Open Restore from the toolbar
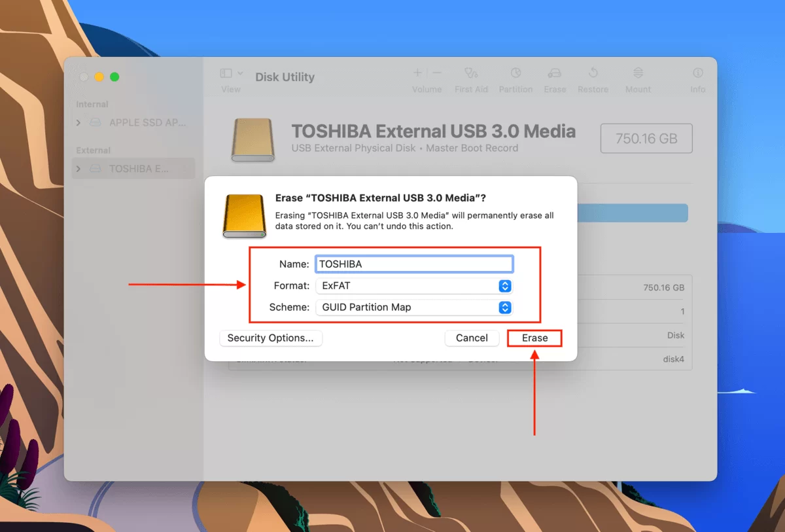The height and width of the screenshot is (532, 785). point(593,79)
